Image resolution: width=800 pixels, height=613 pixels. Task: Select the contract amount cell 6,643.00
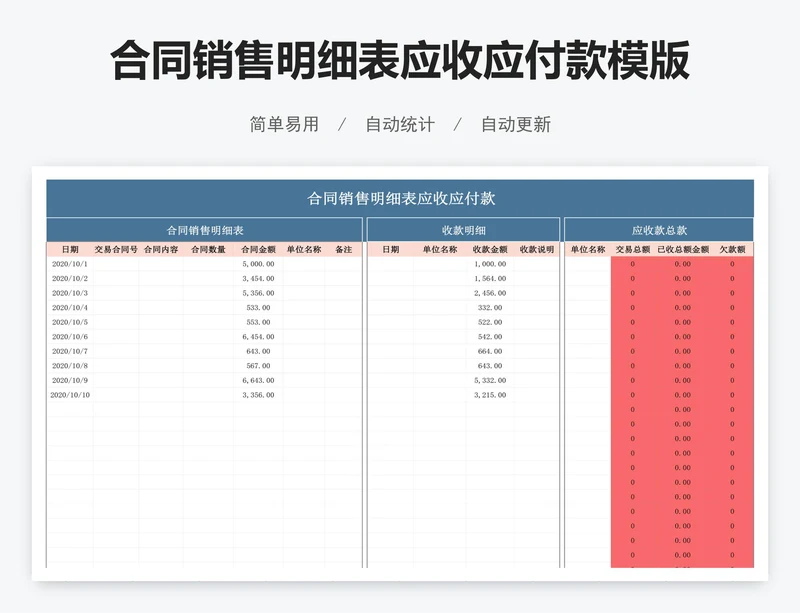click(x=258, y=381)
